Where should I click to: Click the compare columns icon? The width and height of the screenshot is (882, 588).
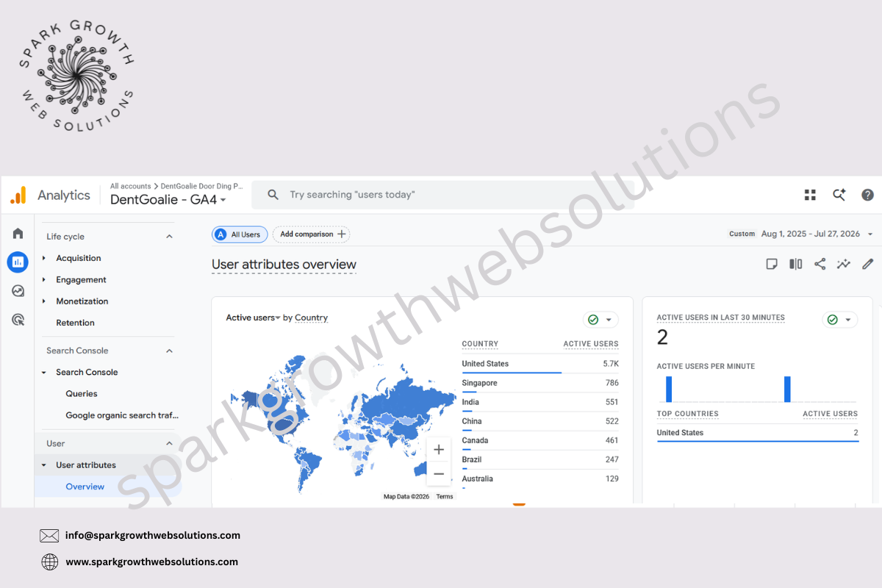[796, 264]
